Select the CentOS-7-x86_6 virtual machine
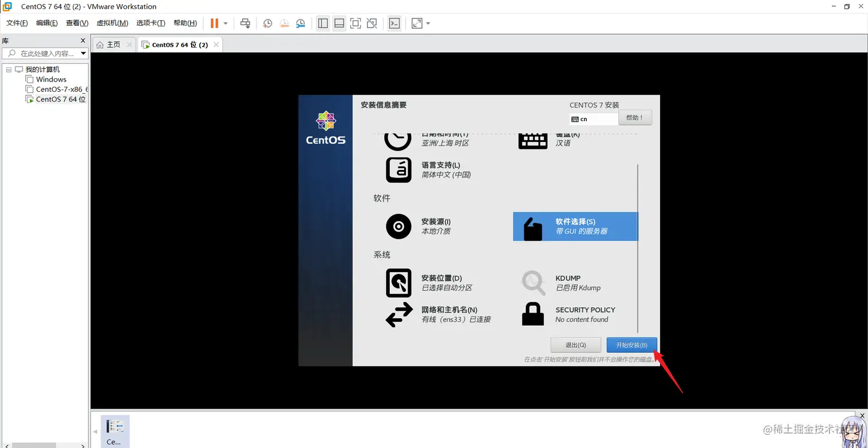Viewport: 868px width, 448px height. pyautogui.click(x=62, y=89)
